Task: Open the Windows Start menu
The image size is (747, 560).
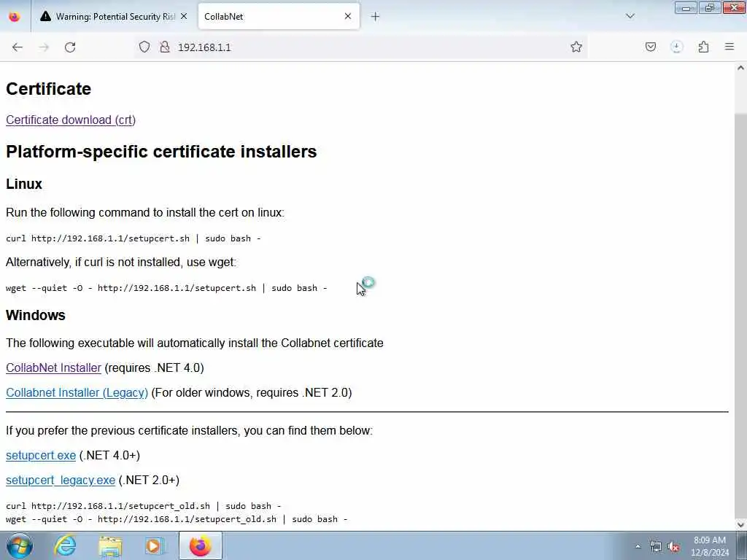Action: click(x=20, y=545)
